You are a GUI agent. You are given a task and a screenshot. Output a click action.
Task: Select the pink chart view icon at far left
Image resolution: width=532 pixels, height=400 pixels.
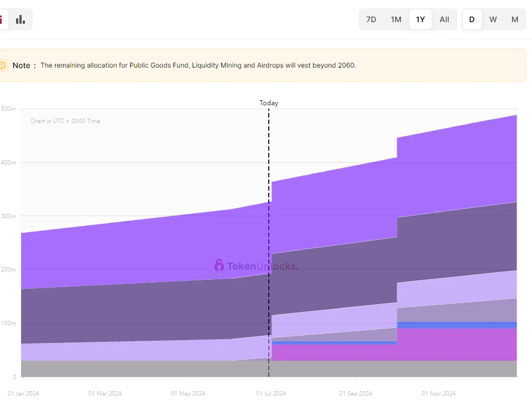point(2,19)
